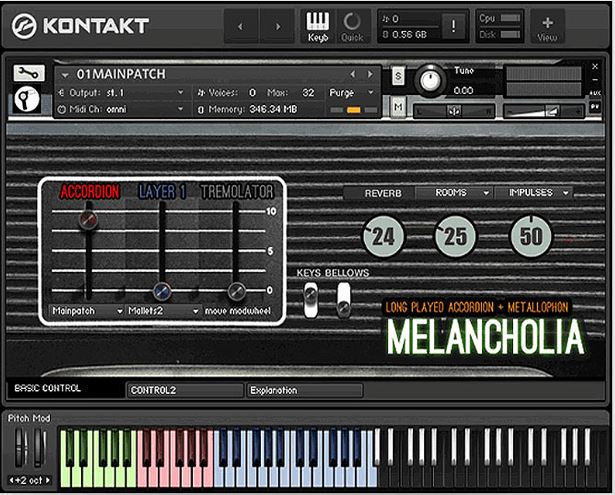615x495 pixels.
Task: Switch to the CONTROL2 tab
Action: point(185,390)
